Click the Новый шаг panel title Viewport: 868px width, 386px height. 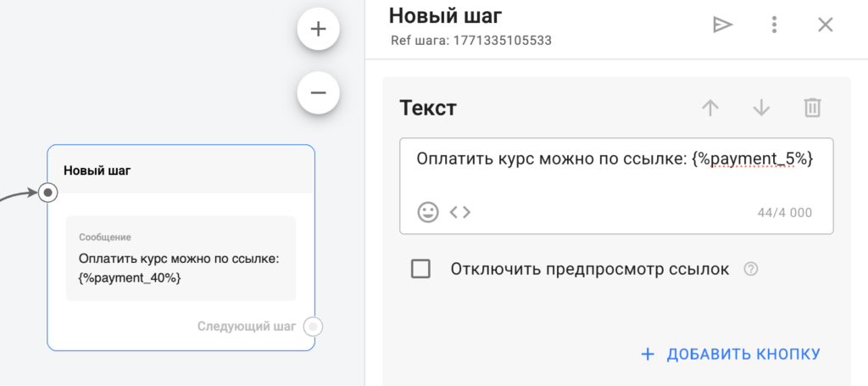coord(445,14)
